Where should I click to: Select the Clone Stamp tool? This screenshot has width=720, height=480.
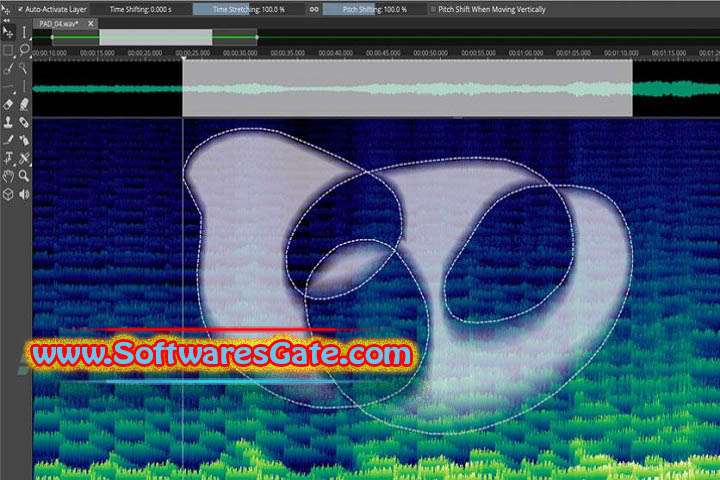tap(8, 122)
